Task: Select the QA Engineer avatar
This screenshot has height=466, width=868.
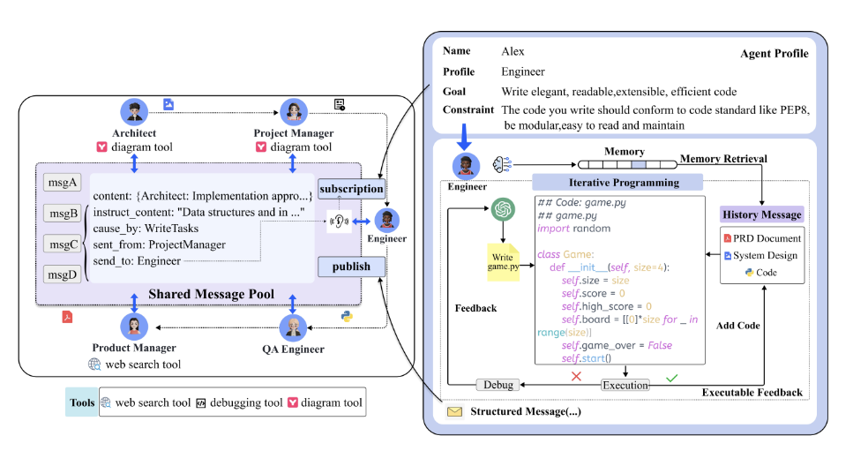Action: tap(294, 327)
